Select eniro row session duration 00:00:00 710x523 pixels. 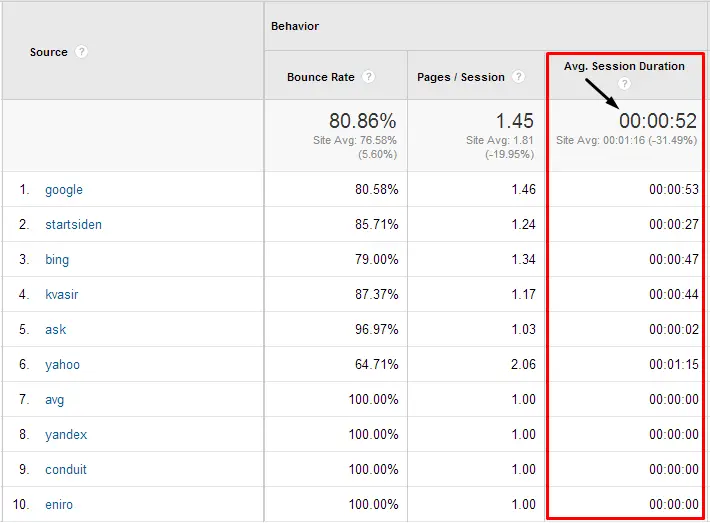pyautogui.click(x=674, y=504)
